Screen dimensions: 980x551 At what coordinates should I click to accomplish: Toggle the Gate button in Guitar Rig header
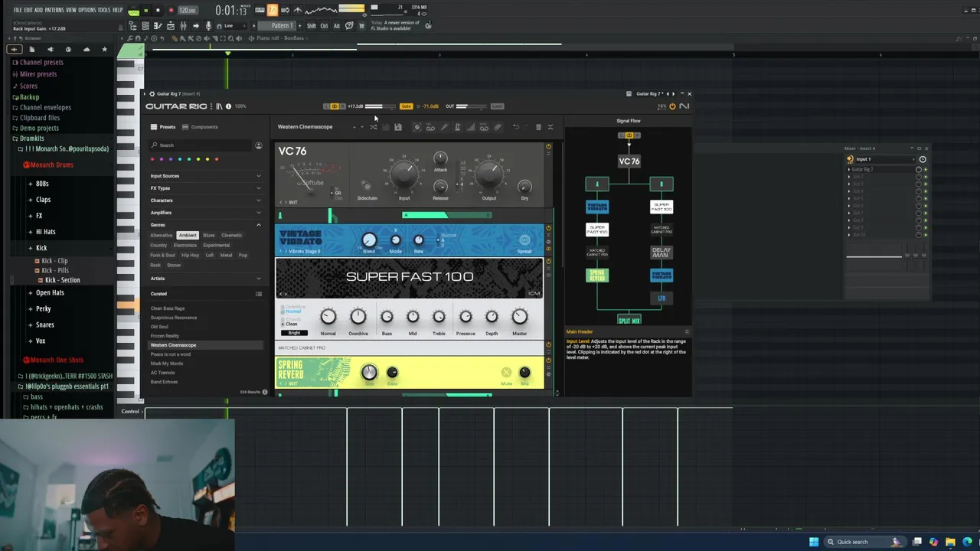tap(407, 106)
